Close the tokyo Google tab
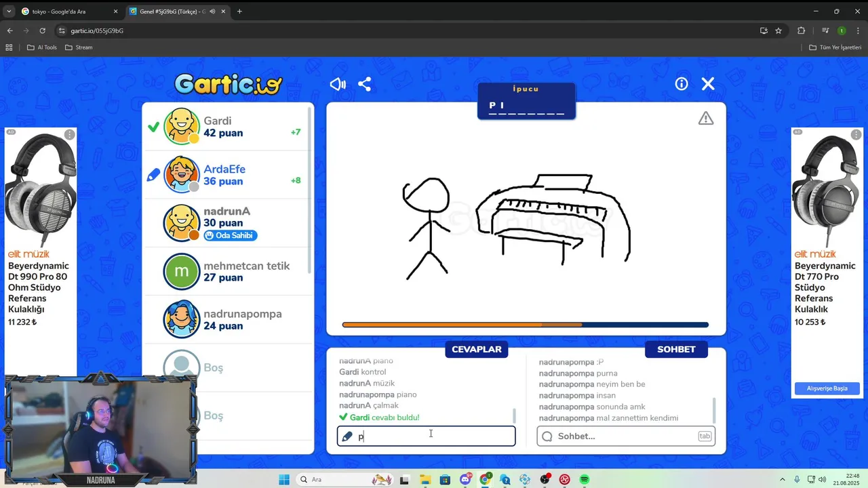 [115, 12]
